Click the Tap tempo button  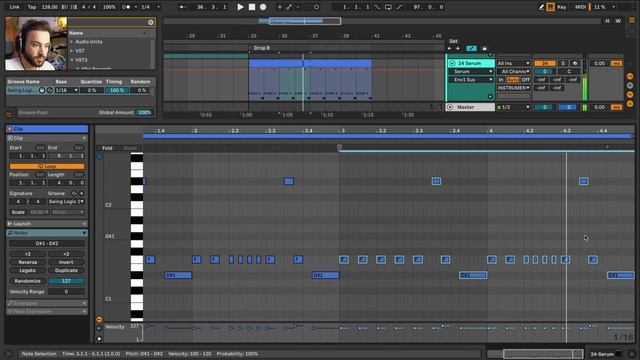[31, 7]
